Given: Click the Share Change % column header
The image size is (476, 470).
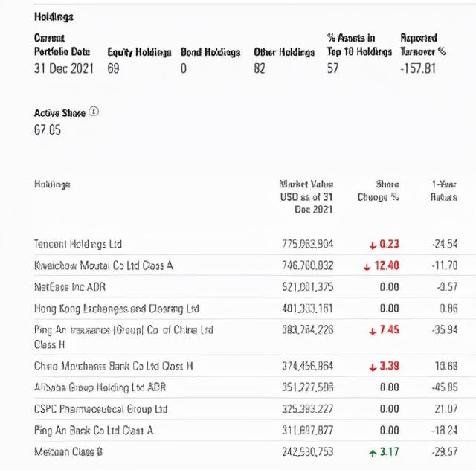Looking at the screenshot, I should [x=379, y=190].
